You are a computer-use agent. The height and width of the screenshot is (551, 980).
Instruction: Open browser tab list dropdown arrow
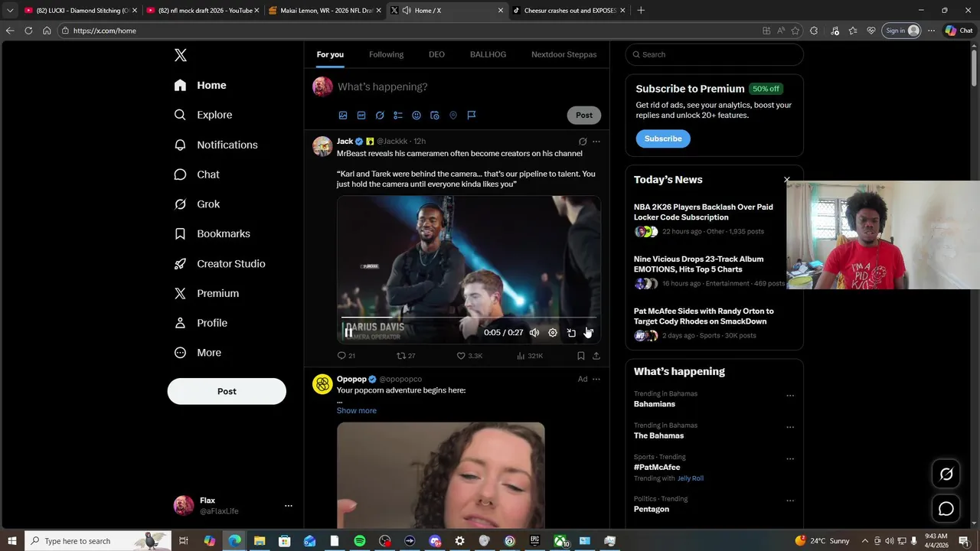pos(10,11)
